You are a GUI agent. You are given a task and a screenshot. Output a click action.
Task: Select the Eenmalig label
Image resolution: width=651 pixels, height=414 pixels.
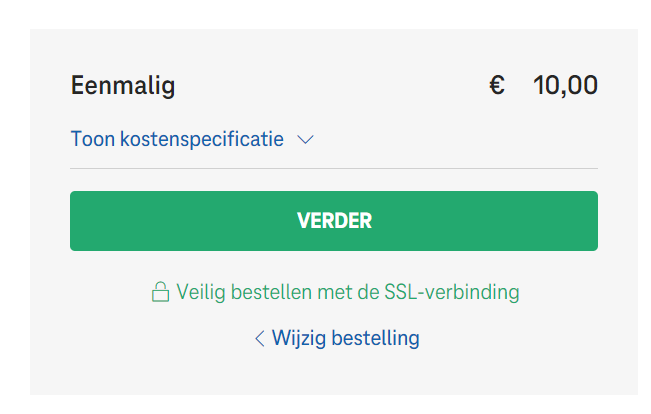tap(123, 86)
